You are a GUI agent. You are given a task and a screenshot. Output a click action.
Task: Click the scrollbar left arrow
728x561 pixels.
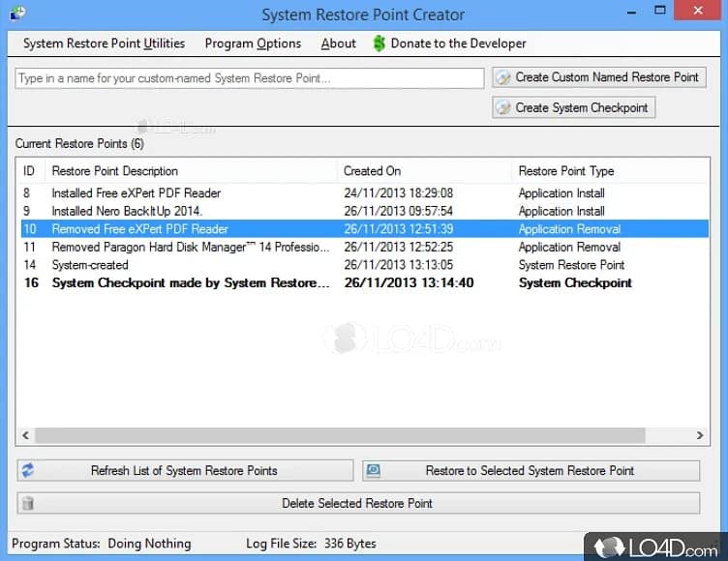pyautogui.click(x=26, y=435)
